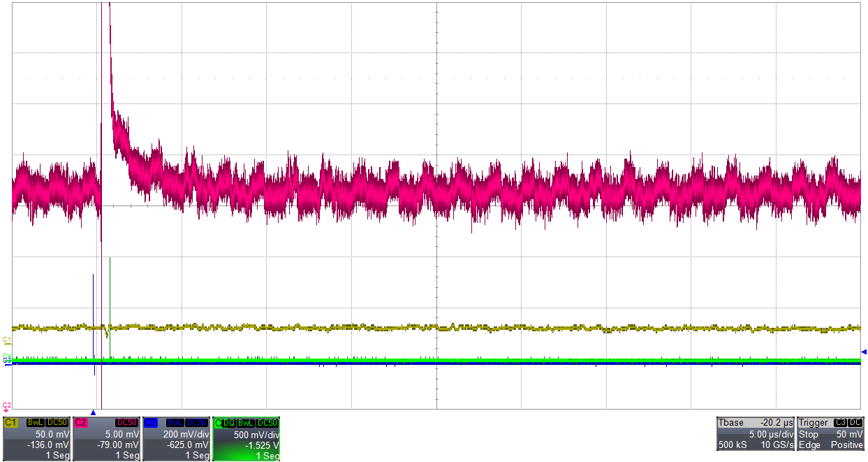Click the 50.0 mV scale for C1
Screen dimensions: 868x462
53,434
